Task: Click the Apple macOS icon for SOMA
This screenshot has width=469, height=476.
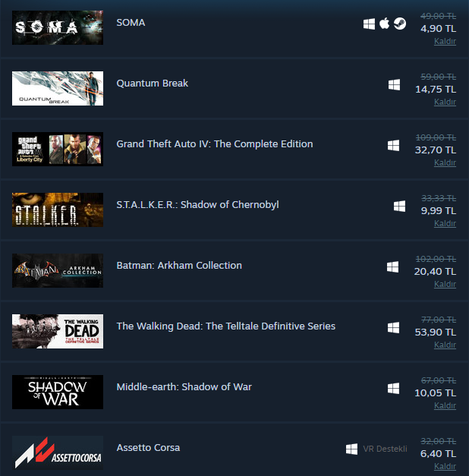Action: 384,24
